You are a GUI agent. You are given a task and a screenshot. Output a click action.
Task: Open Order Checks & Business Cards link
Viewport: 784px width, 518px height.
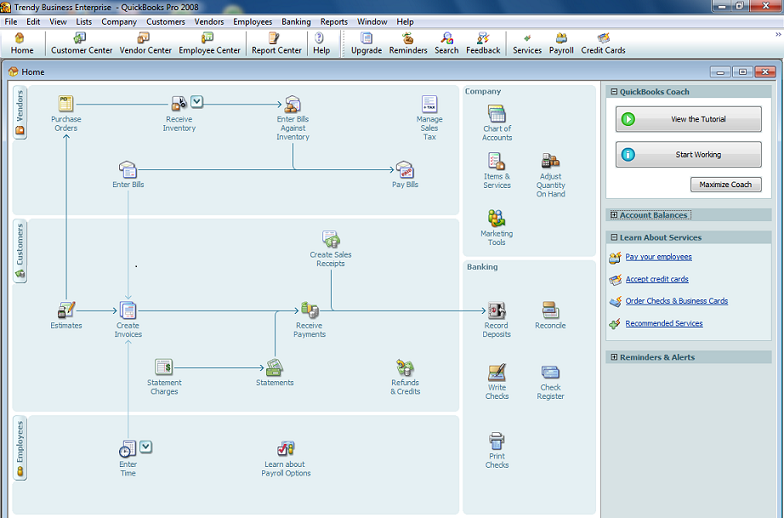pos(676,301)
